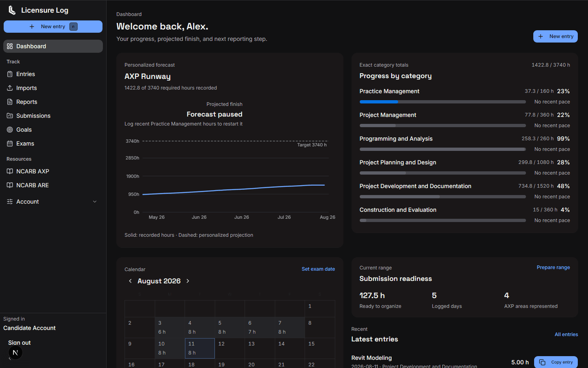Open the Reports page
The height and width of the screenshot is (368, 588).
point(53,102)
